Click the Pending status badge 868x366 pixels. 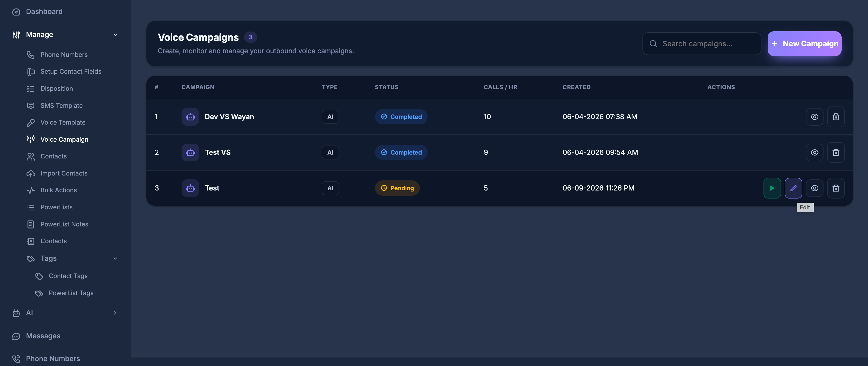point(397,188)
